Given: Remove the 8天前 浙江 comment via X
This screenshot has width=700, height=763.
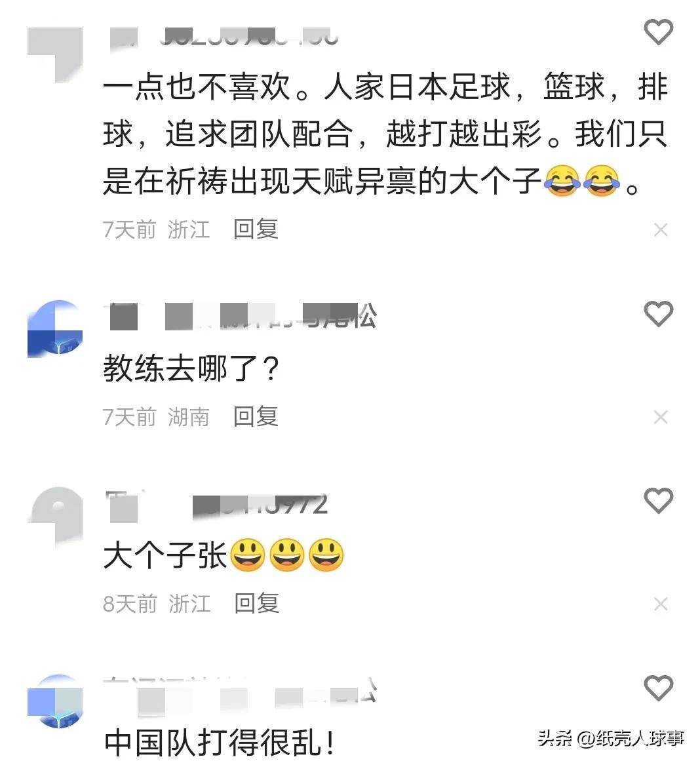Looking at the screenshot, I should [x=661, y=604].
